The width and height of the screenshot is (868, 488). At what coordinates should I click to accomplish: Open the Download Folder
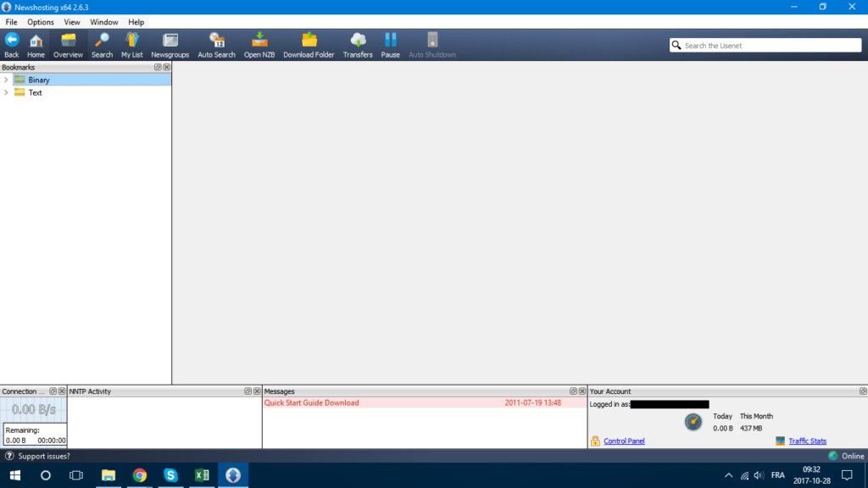click(309, 43)
